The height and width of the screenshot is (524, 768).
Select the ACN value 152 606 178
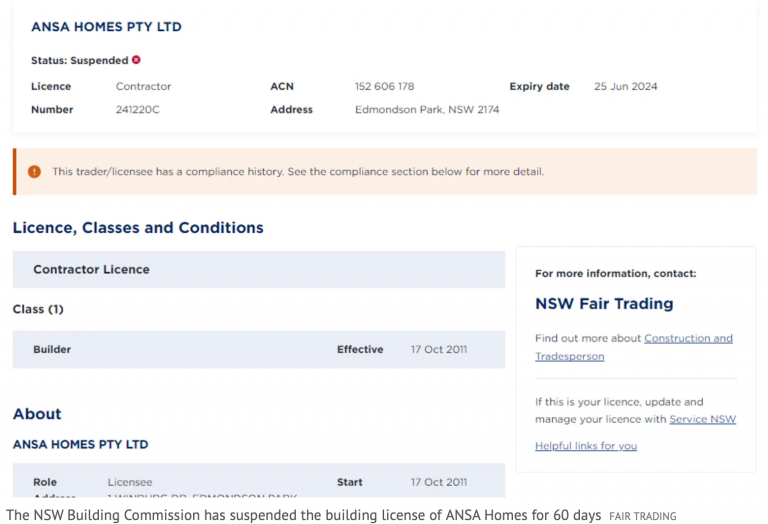[384, 87]
